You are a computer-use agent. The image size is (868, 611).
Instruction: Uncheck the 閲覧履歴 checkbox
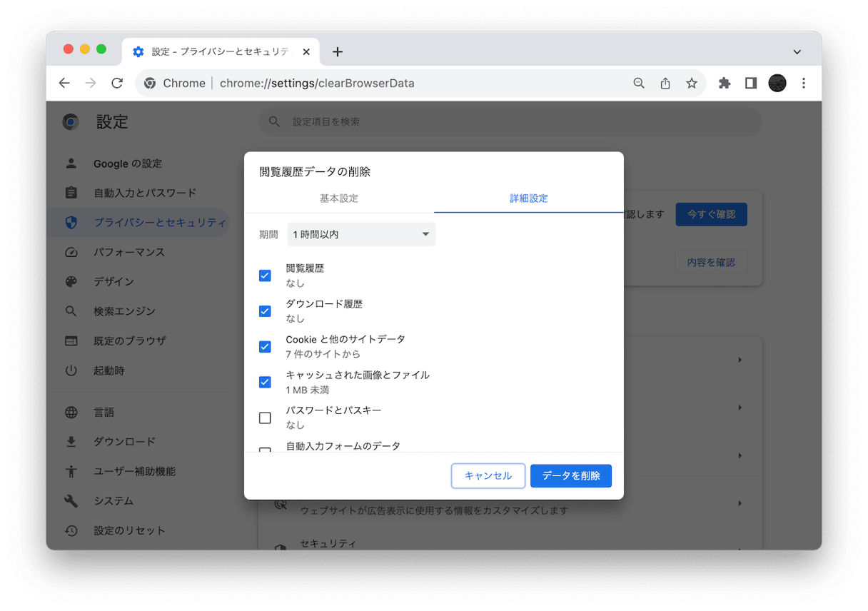tap(265, 276)
